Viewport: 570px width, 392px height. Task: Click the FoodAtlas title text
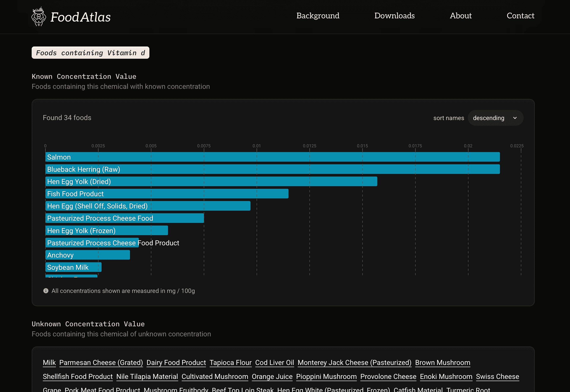click(81, 17)
